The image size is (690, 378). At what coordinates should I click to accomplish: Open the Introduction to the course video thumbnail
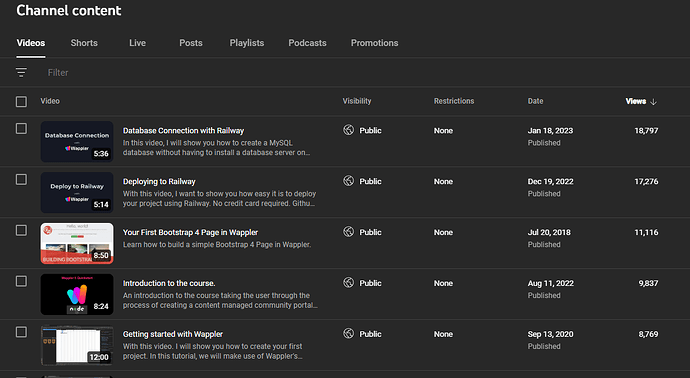pos(77,294)
